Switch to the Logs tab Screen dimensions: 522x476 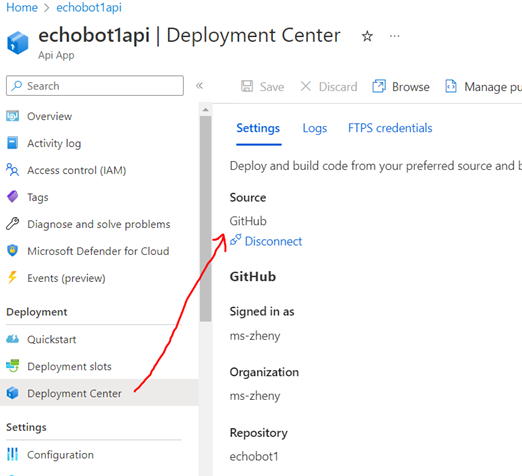click(x=315, y=128)
